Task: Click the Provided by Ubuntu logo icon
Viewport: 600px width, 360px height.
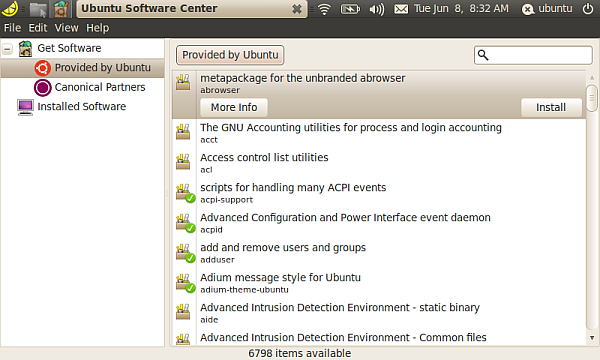Action: click(42, 68)
